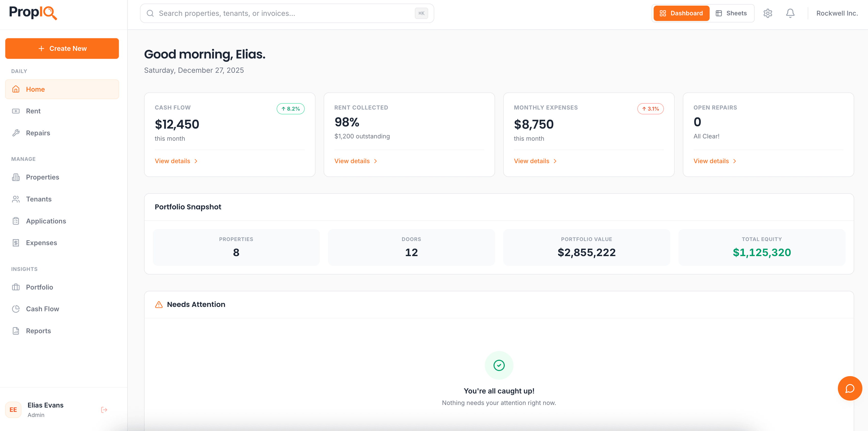
Task: Open Applications from the sidebar
Action: [x=46, y=221]
